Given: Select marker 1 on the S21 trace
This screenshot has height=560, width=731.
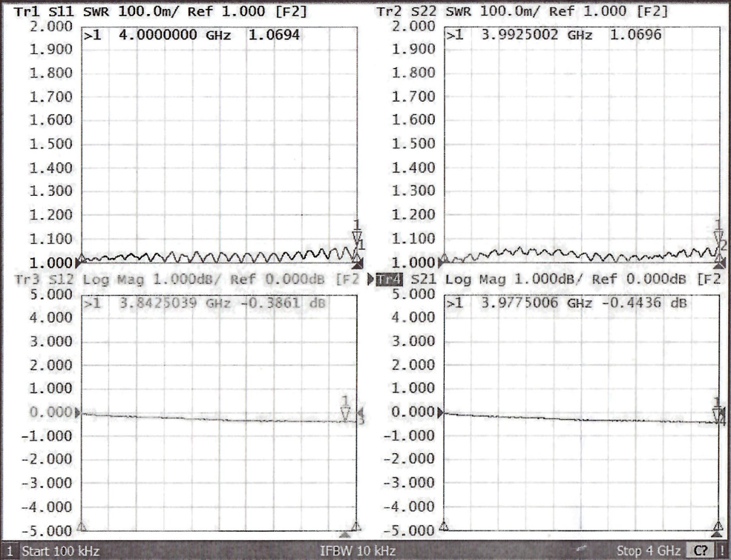Looking at the screenshot, I should coord(717,415).
